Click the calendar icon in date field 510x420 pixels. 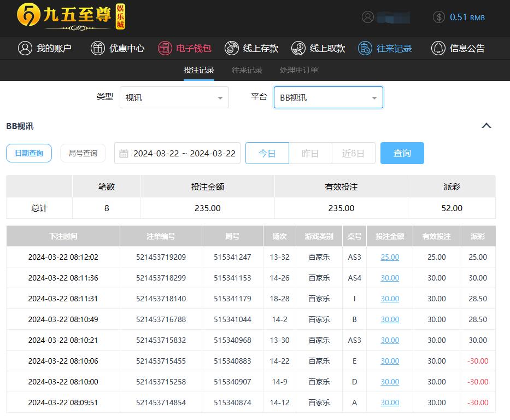tap(124, 154)
